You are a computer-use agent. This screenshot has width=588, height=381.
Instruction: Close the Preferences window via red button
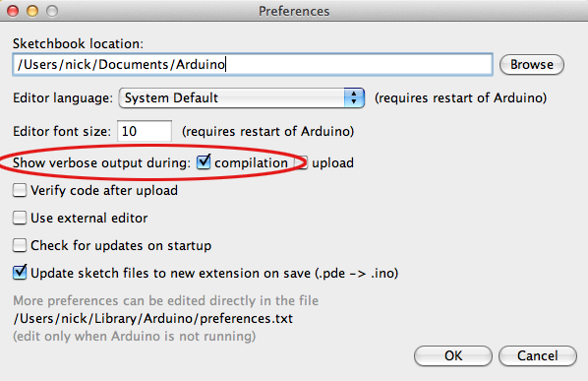13,11
